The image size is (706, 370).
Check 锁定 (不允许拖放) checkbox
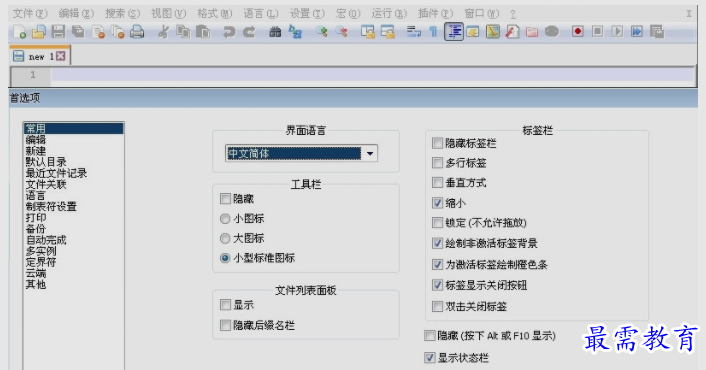click(x=437, y=222)
